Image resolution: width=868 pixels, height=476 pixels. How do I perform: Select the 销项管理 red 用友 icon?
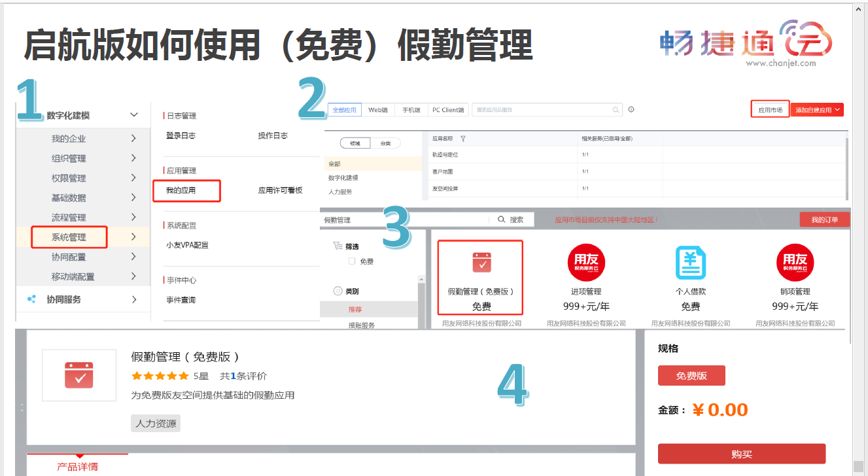click(x=795, y=263)
